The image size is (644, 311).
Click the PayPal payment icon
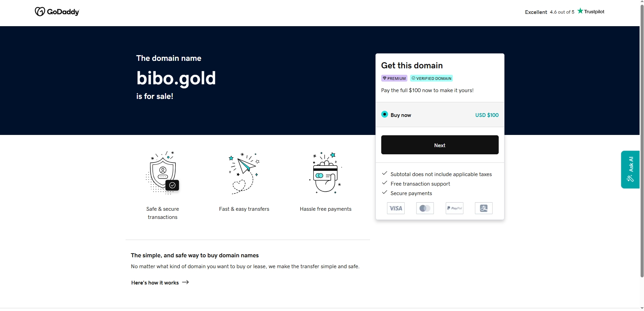click(x=454, y=208)
